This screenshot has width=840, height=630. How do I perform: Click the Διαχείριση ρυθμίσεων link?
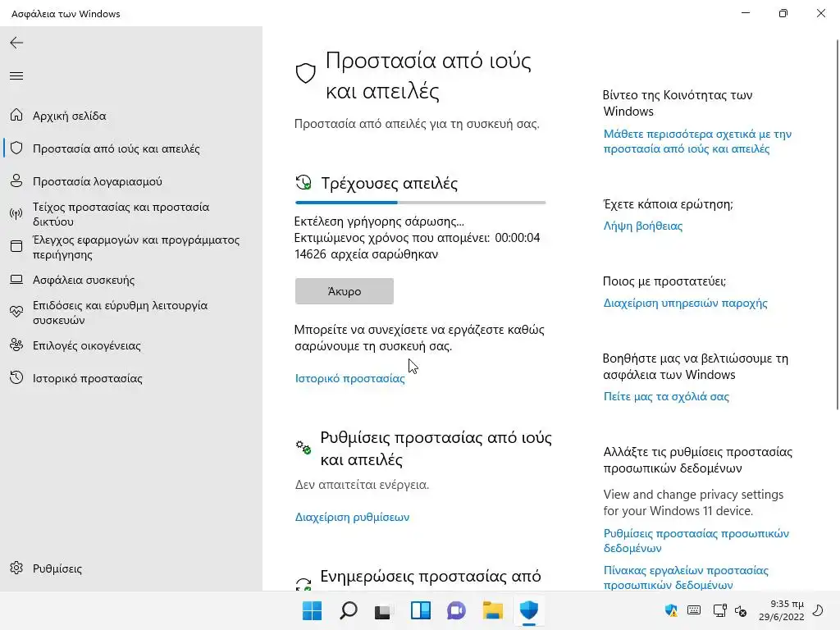(352, 517)
